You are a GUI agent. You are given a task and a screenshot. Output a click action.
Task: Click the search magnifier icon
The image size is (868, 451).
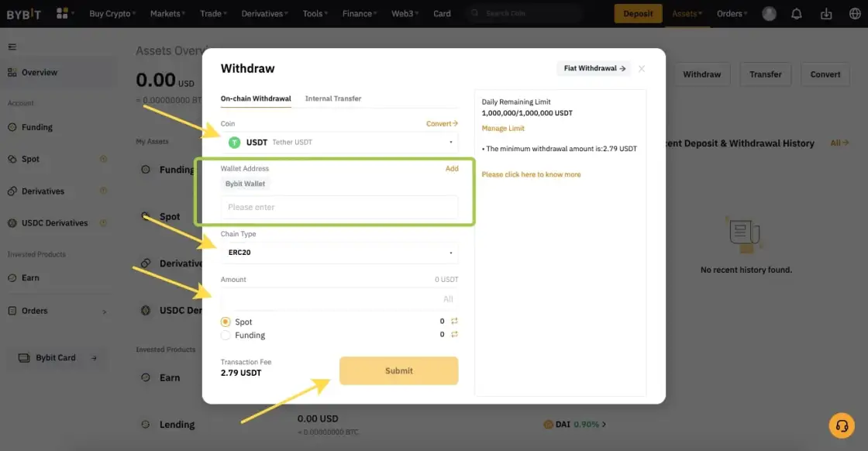(x=474, y=13)
